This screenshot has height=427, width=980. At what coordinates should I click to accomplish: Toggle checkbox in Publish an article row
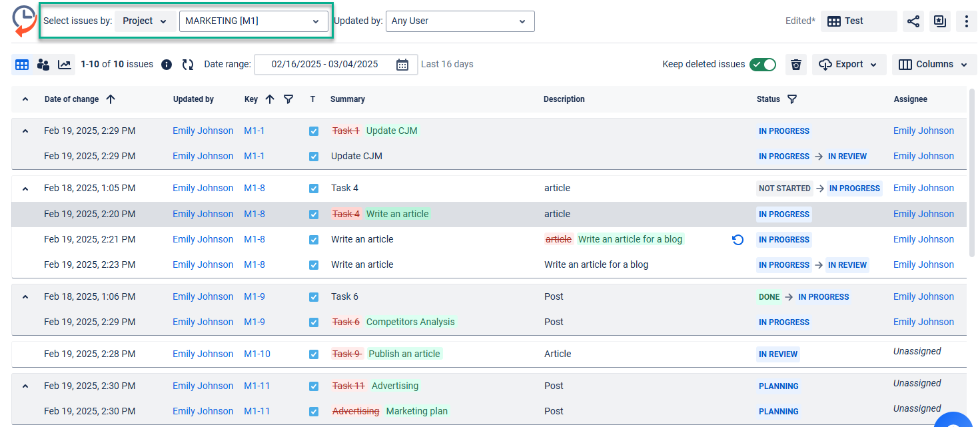point(314,354)
